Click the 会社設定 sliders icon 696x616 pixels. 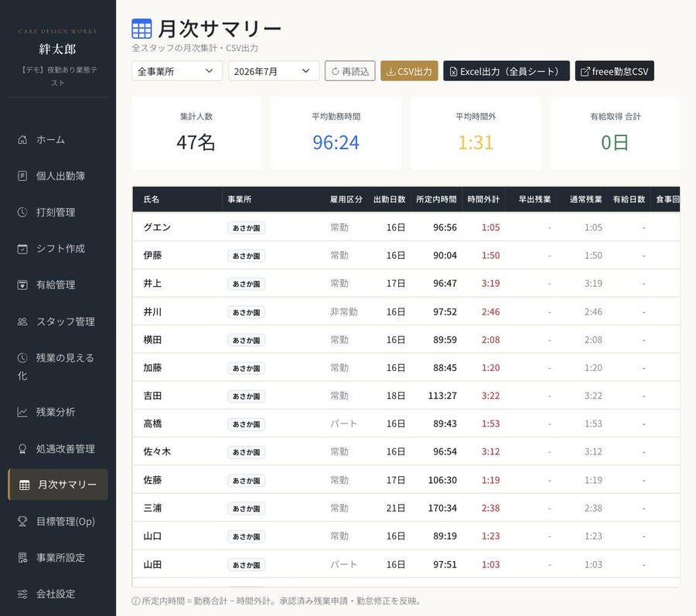click(22, 594)
